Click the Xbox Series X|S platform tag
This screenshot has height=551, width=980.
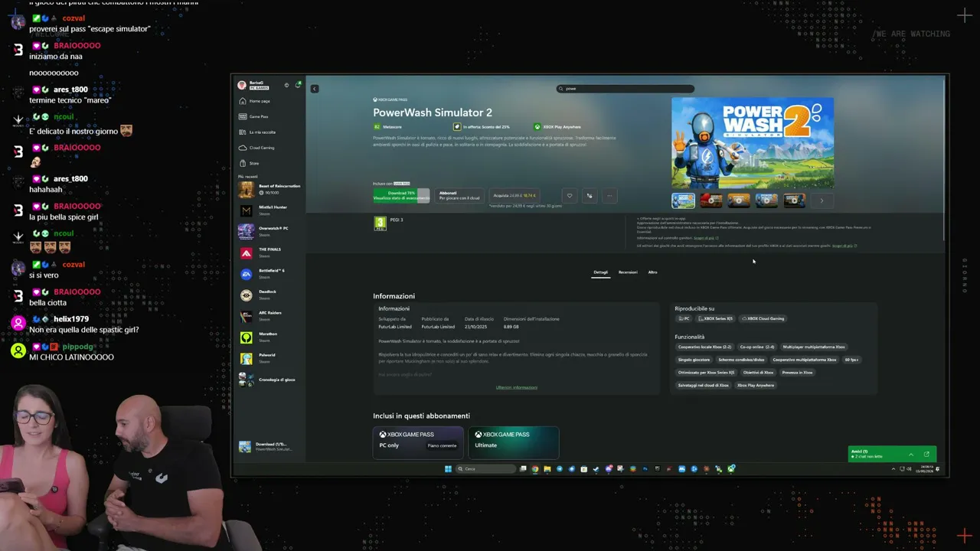(715, 318)
